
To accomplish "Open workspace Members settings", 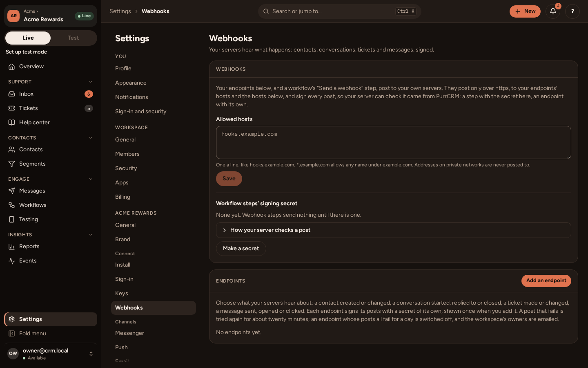I will coord(154,154).
